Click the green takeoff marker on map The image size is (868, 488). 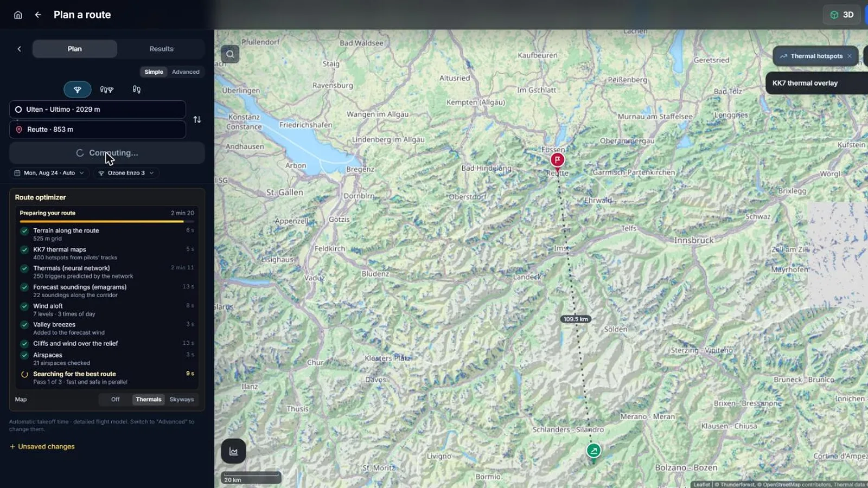(x=594, y=451)
